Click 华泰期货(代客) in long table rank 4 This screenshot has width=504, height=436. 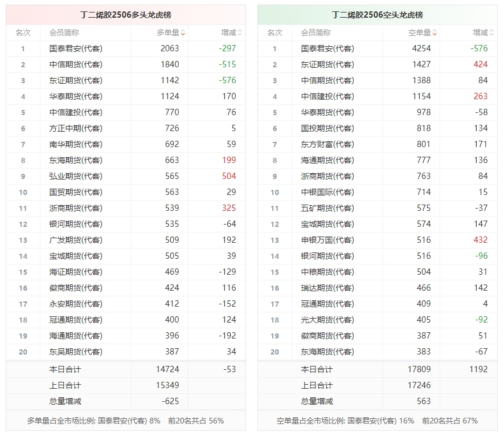[x=76, y=96]
